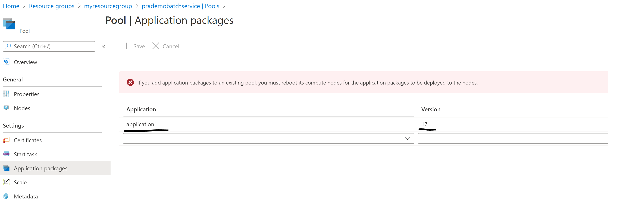Click the Scale icon in sidebar

6,182
